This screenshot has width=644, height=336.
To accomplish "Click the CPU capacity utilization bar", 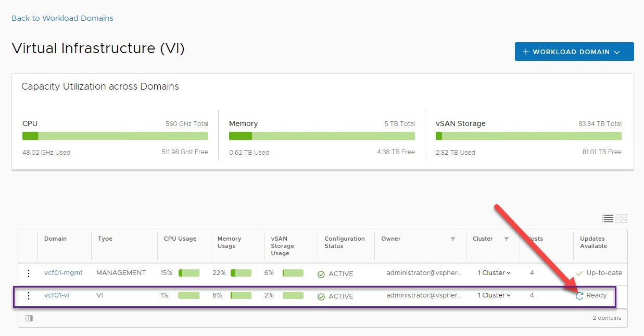I will 115,136.
